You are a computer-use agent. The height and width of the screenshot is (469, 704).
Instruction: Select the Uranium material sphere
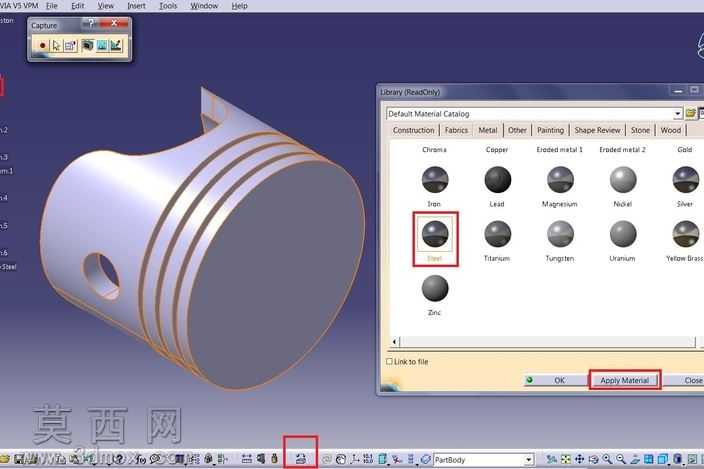(x=623, y=234)
